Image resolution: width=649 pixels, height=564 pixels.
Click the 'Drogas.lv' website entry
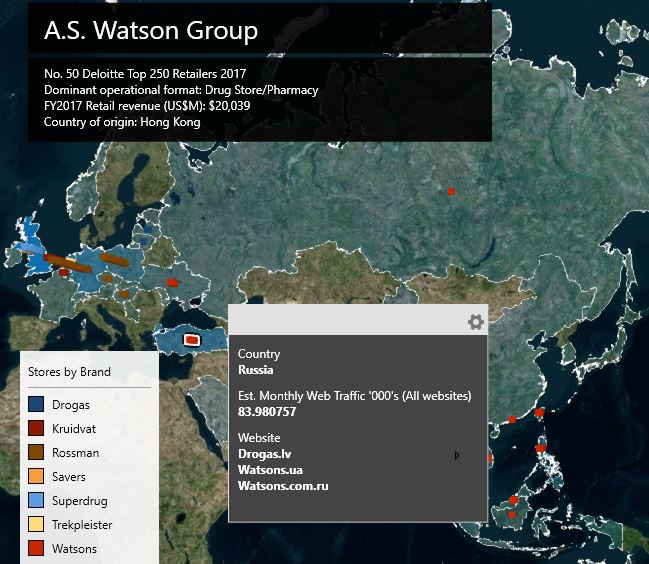click(264, 454)
